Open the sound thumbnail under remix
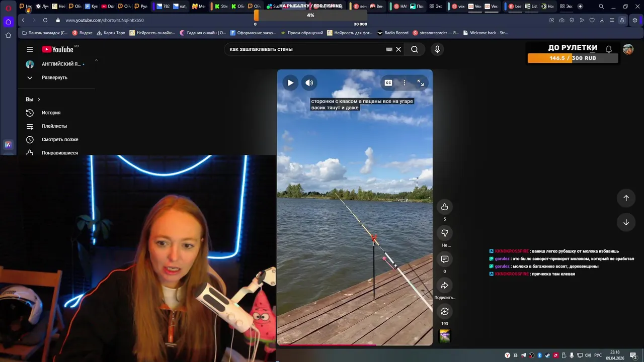The height and width of the screenshot is (362, 644). [445, 336]
